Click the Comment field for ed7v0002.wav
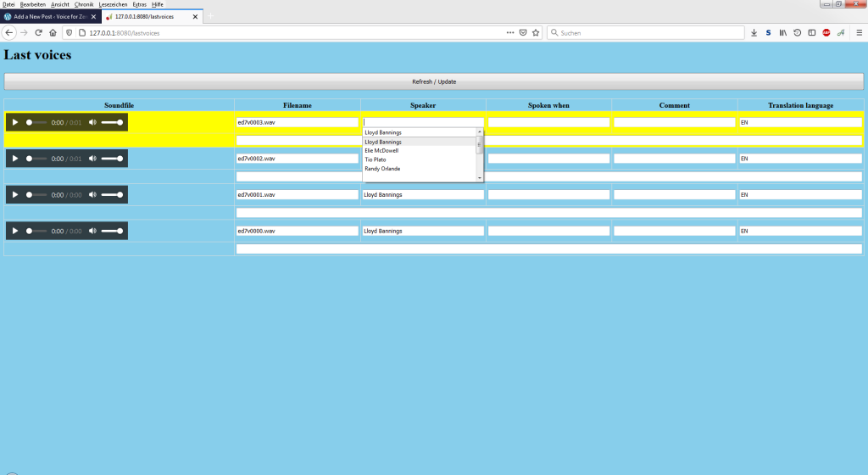868x475 pixels. [x=674, y=159]
